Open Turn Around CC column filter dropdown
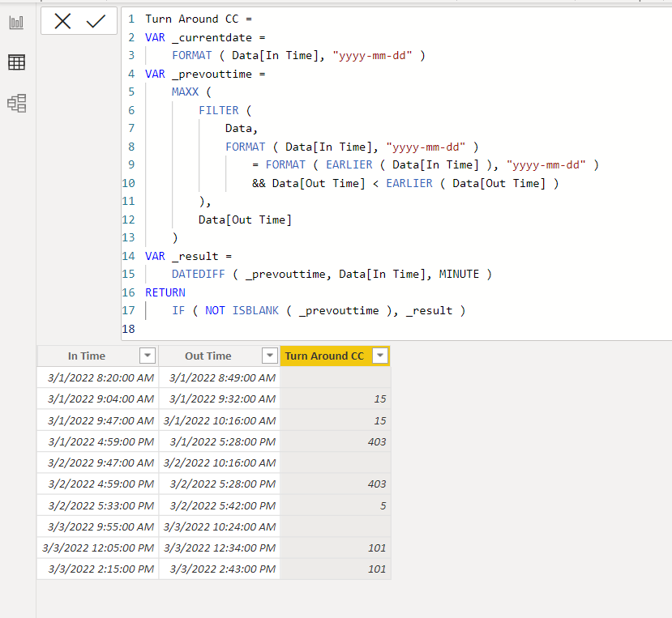672x618 pixels. click(x=380, y=356)
